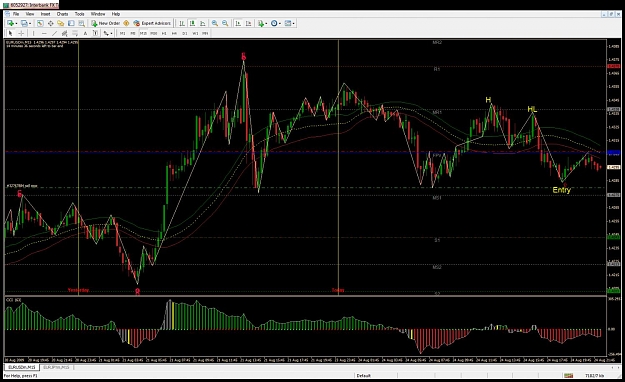Expand the Indicators dropdown arrow

(266, 24)
